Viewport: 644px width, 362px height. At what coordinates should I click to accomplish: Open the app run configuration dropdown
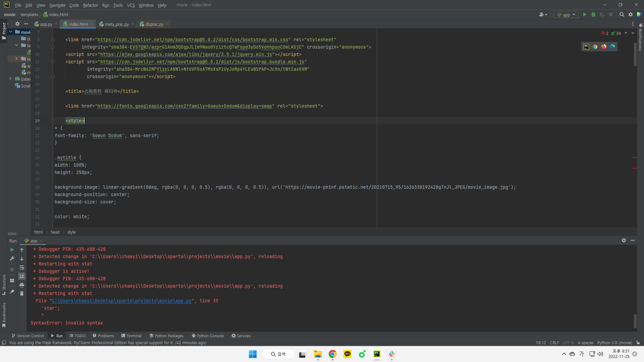[x=566, y=15]
